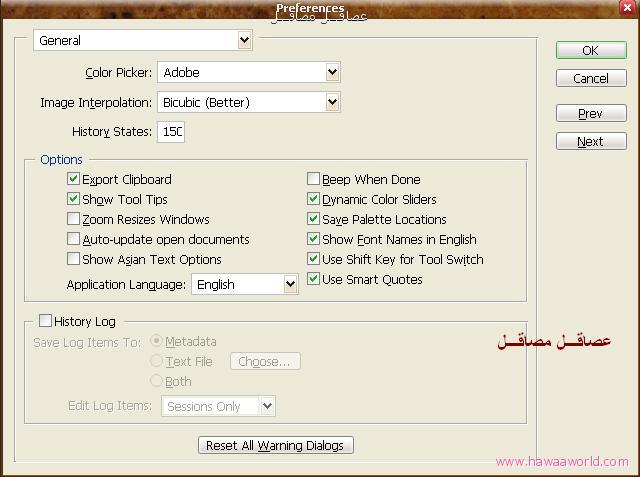Click the History States input field
The height and width of the screenshot is (477, 640).
point(170,132)
